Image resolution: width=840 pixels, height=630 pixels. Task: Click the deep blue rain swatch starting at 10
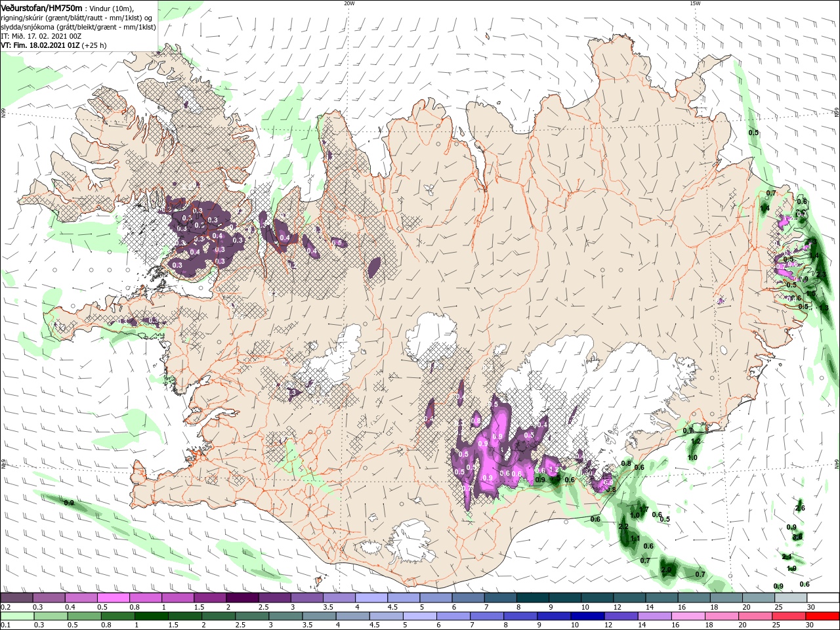tap(587, 616)
